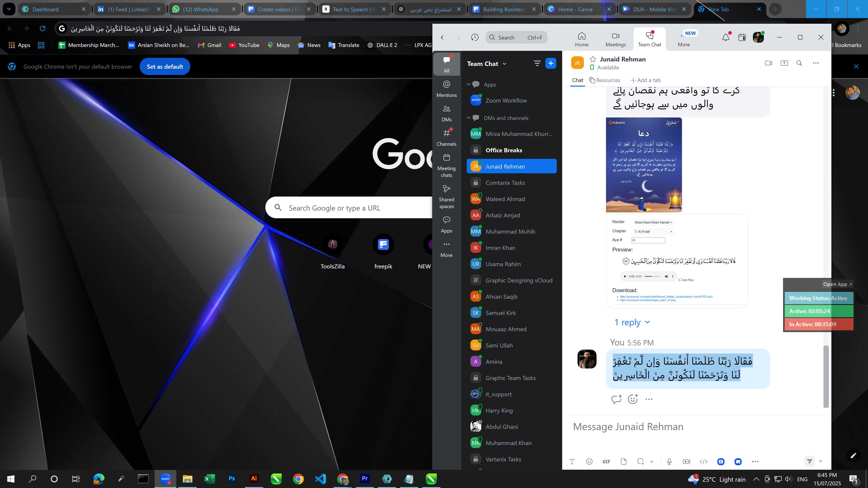
Task: Open Chrome tab search dropdown arrow
Action: (9, 9)
